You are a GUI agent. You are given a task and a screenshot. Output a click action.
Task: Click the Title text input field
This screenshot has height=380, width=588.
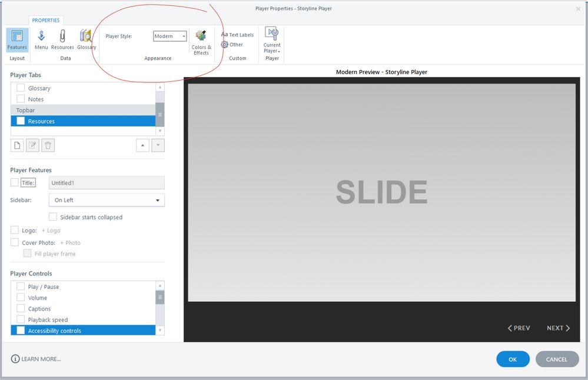pos(107,183)
